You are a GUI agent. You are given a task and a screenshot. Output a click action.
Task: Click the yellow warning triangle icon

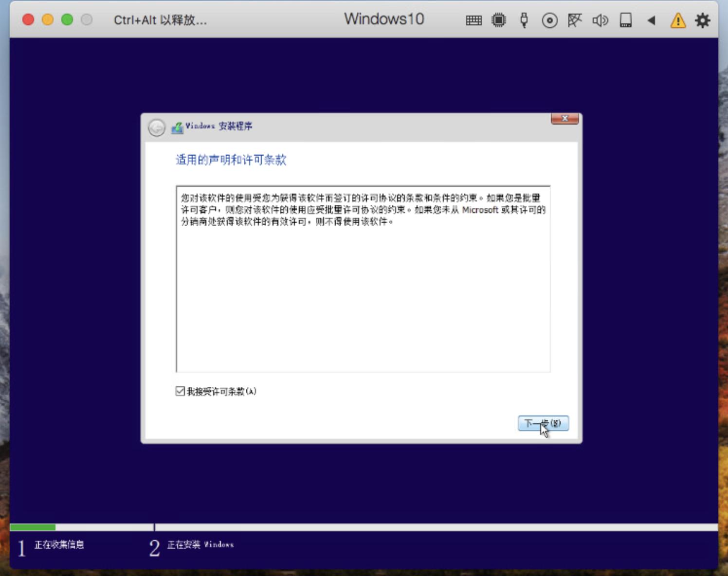(677, 20)
